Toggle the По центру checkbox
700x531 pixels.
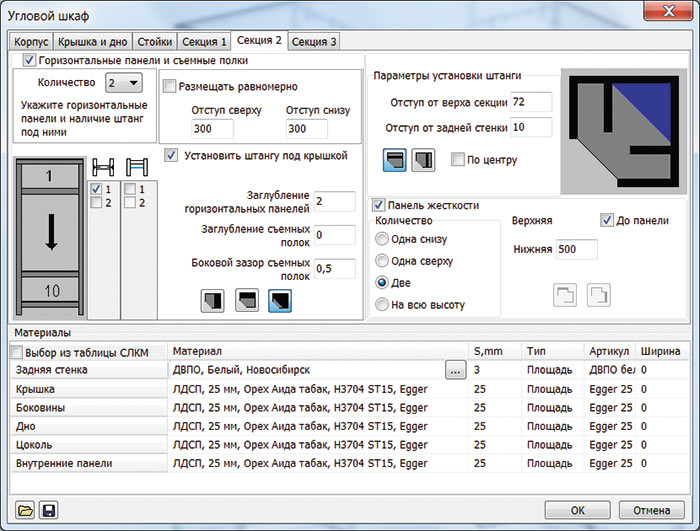pos(457,159)
